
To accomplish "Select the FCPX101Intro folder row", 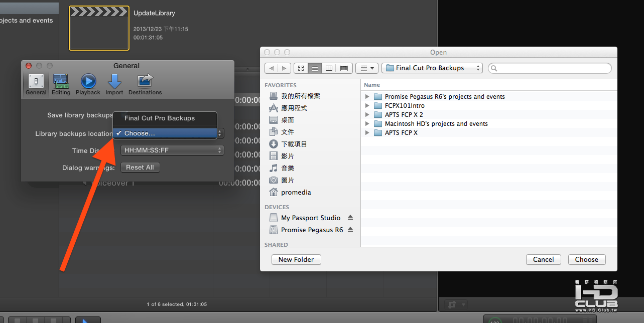I will (x=489, y=105).
